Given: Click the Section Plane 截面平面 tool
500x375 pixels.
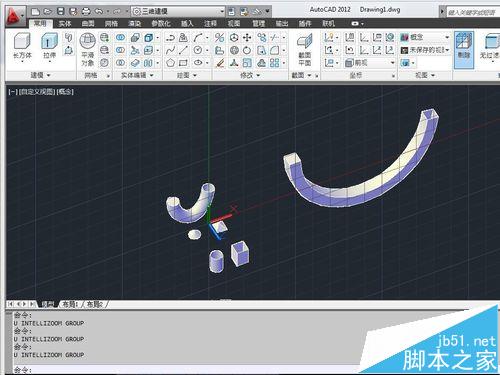Looking at the screenshot, I should click(x=305, y=49).
